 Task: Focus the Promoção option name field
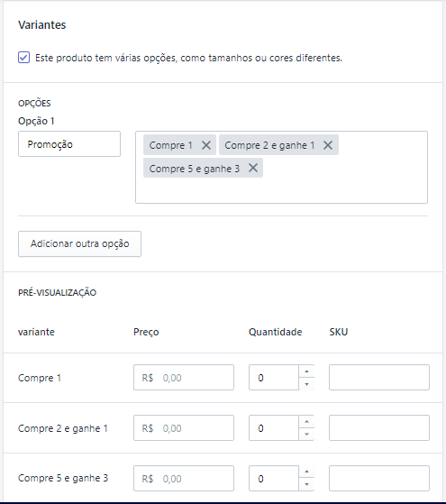pos(69,144)
